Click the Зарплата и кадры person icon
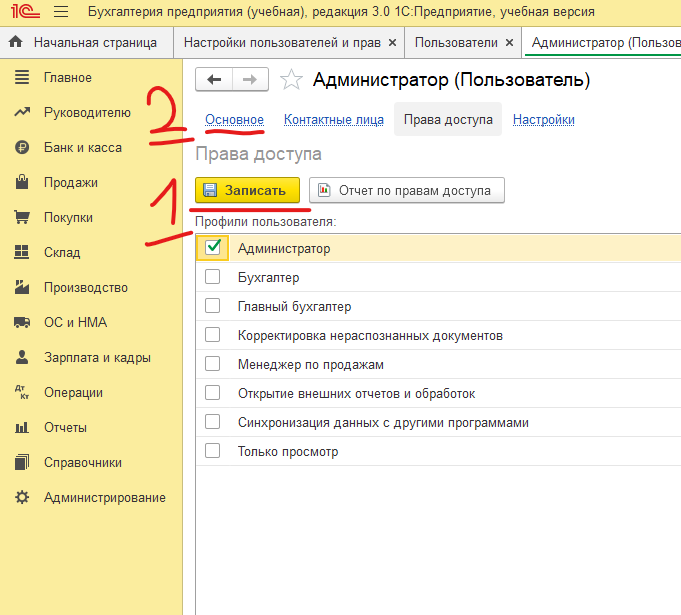The height and width of the screenshot is (615, 681). point(22,357)
